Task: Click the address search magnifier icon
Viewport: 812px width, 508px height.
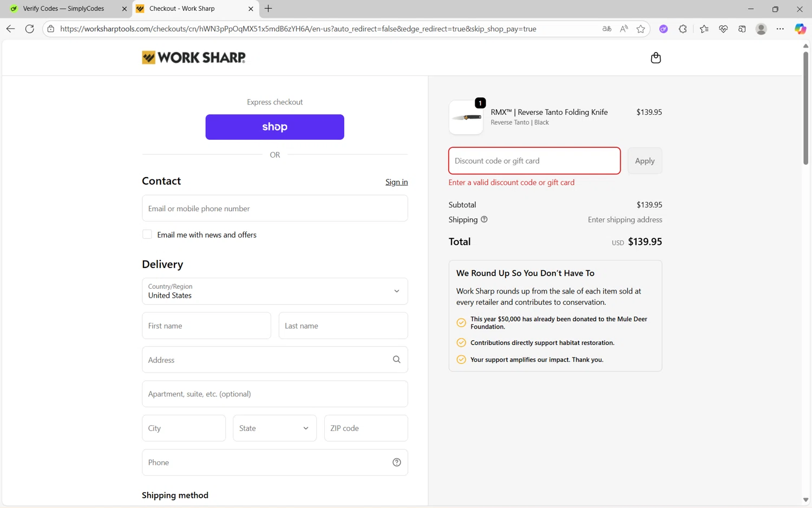Action: (x=396, y=360)
